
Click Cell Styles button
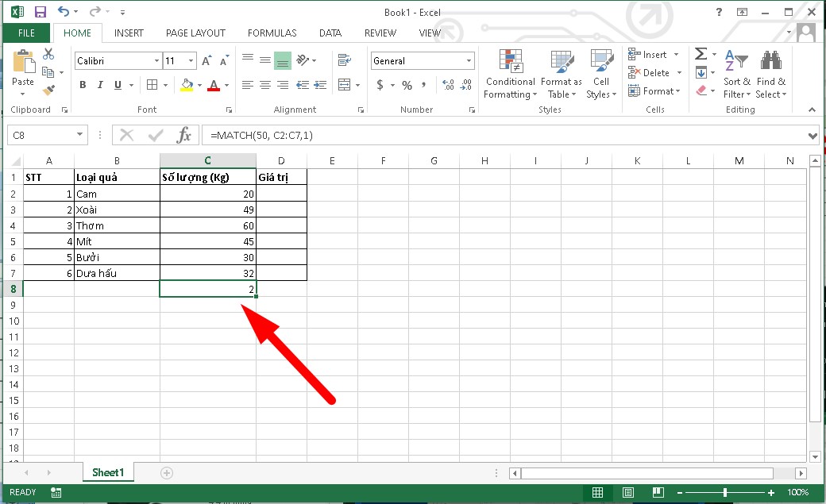(601, 74)
